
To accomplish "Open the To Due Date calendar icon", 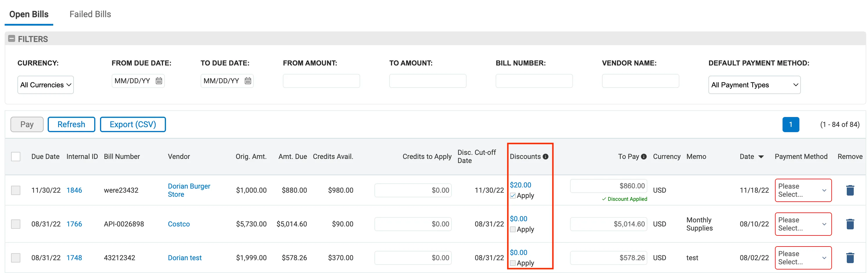I will click(x=248, y=81).
